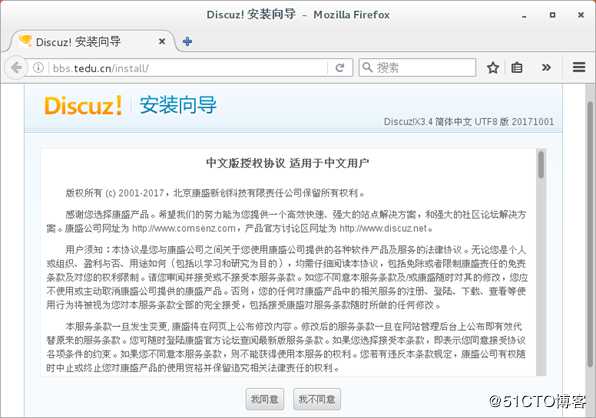Click the 我同意 agree button
The image size is (596, 418).
[265, 399]
